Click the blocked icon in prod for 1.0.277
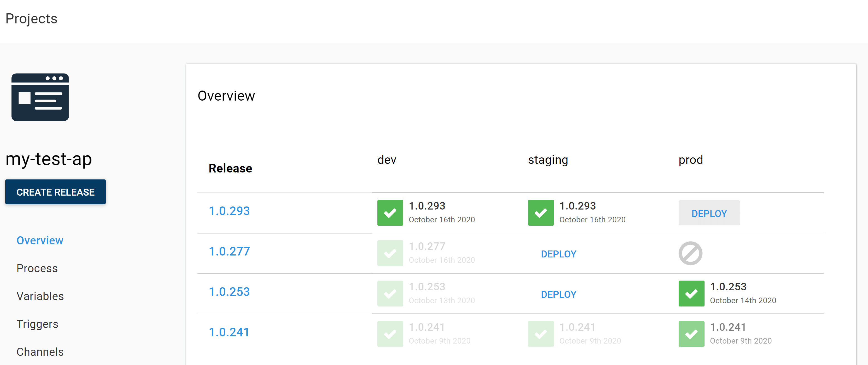 (690, 253)
